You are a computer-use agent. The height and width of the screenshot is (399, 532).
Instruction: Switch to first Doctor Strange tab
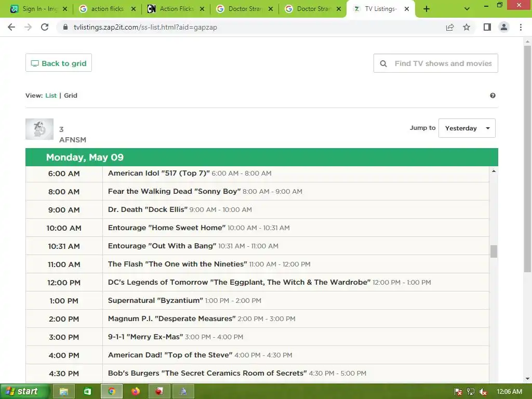(244, 9)
